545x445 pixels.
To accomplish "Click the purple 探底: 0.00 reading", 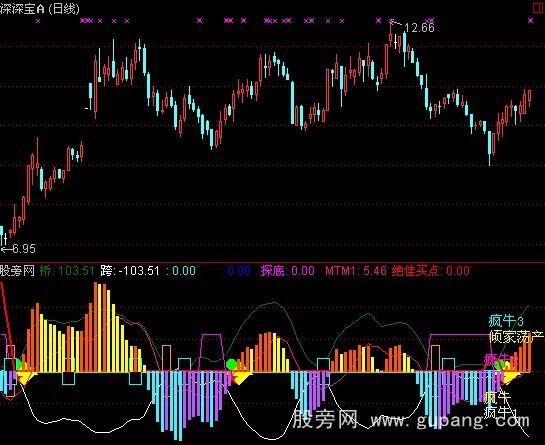I will [x=288, y=270].
